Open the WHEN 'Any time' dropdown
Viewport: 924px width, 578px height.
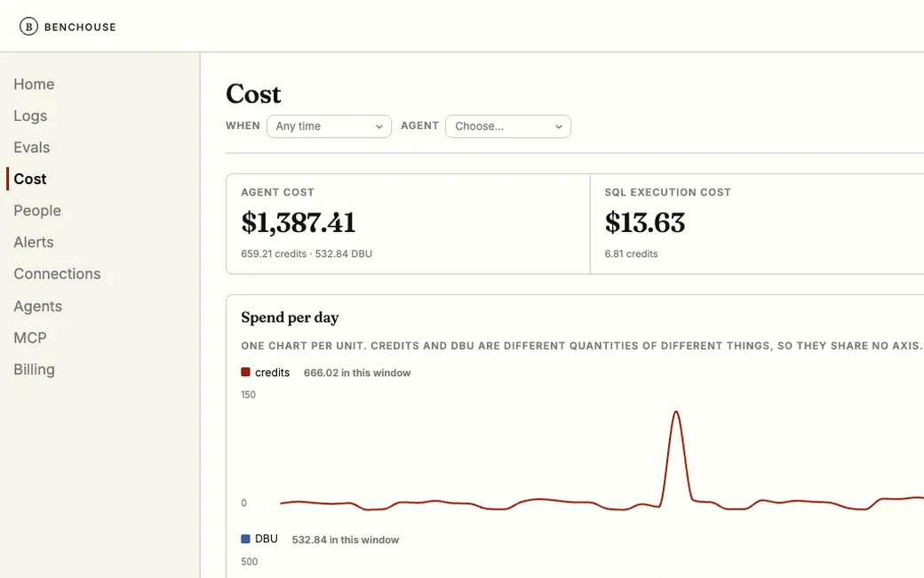(329, 126)
